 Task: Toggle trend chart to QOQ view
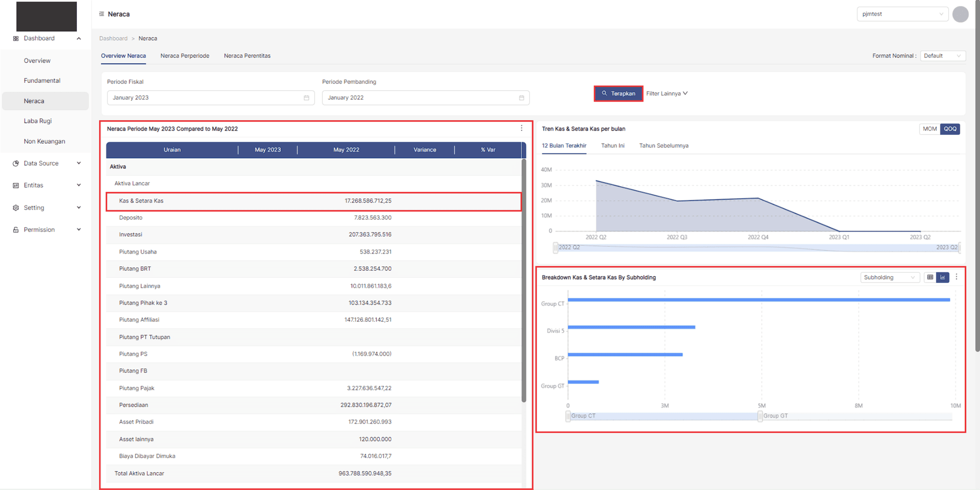point(950,129)
